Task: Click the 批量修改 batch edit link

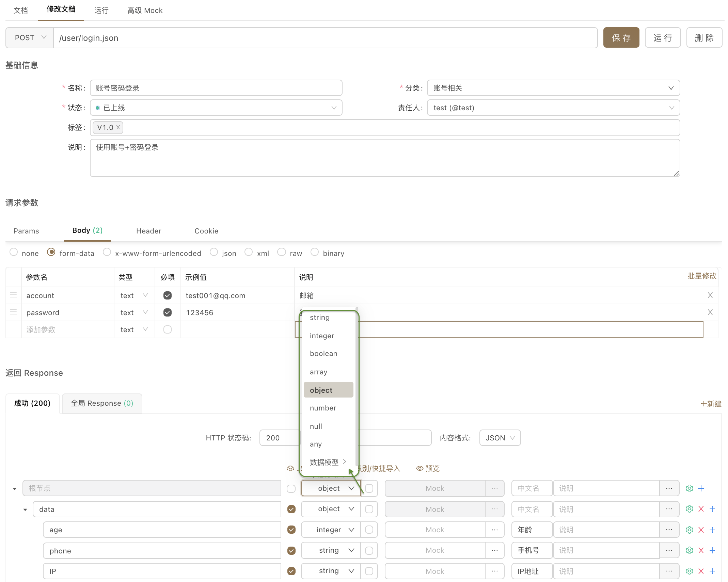Action: [702, 276]
